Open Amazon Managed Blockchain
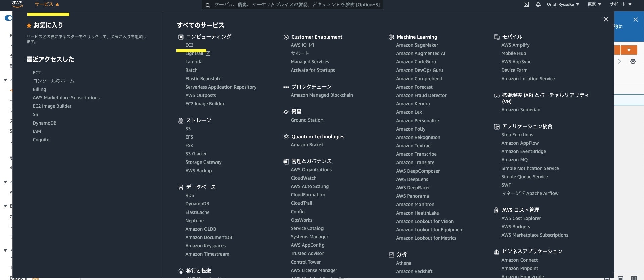 click(x=322, y=95)
